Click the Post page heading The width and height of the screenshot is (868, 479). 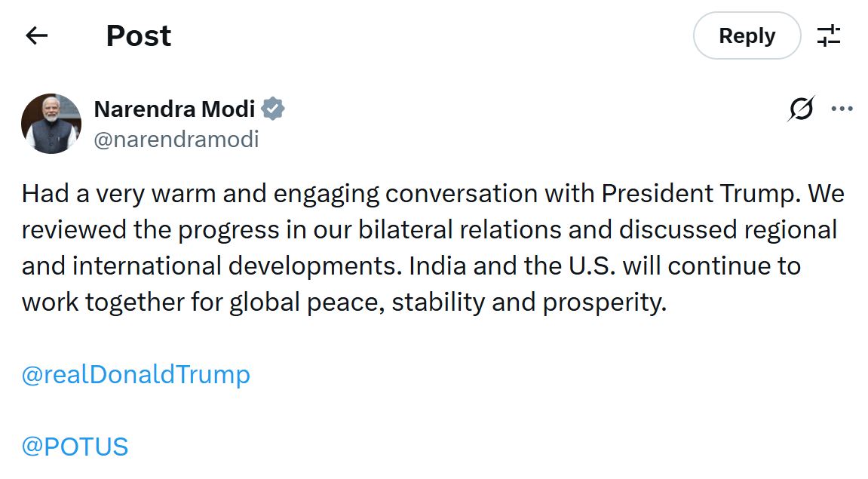pyautogui.click(x=138, y=35)
